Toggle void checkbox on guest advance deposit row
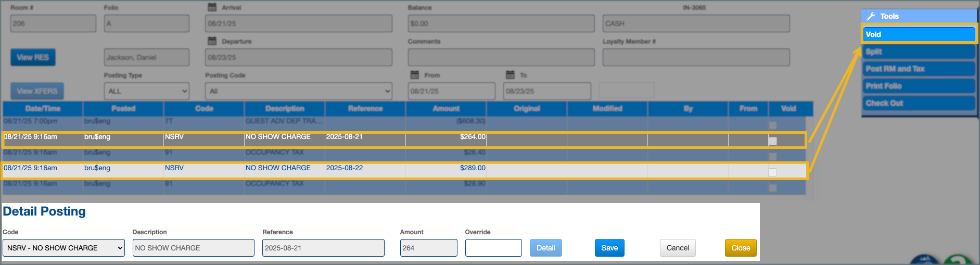 (x=773, y=125)
